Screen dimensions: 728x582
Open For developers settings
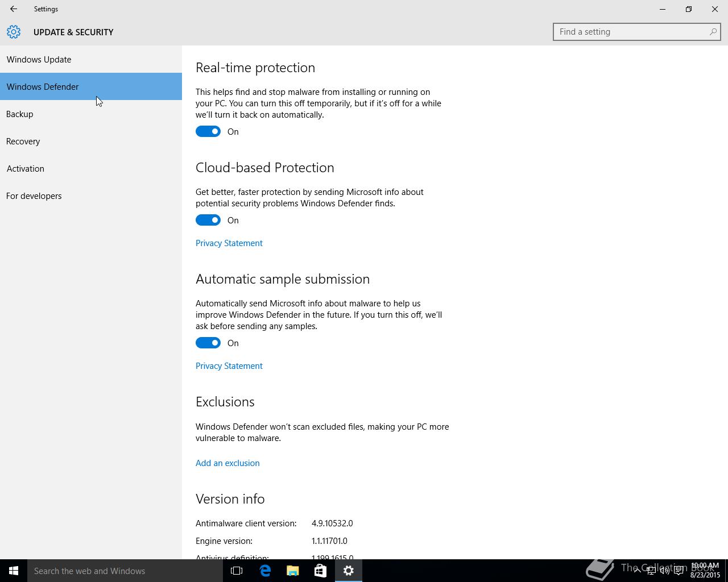pos(91,196)
